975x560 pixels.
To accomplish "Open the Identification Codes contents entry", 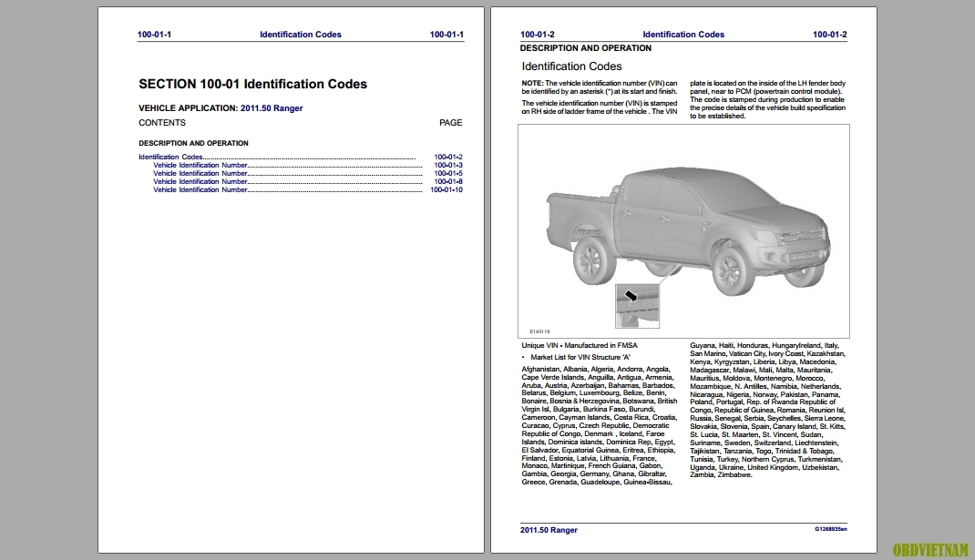I will [x=301, y=158].
